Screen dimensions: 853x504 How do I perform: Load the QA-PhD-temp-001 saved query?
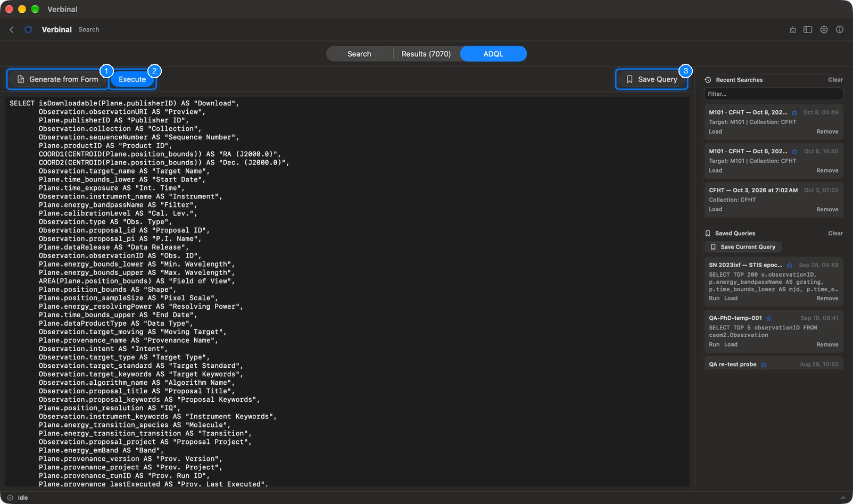[731, 344]
